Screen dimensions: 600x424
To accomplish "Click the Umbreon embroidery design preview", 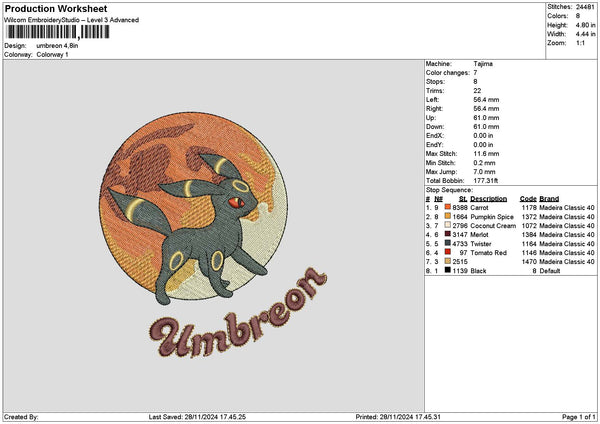I will pyautogui.click(x=212, y=234).
